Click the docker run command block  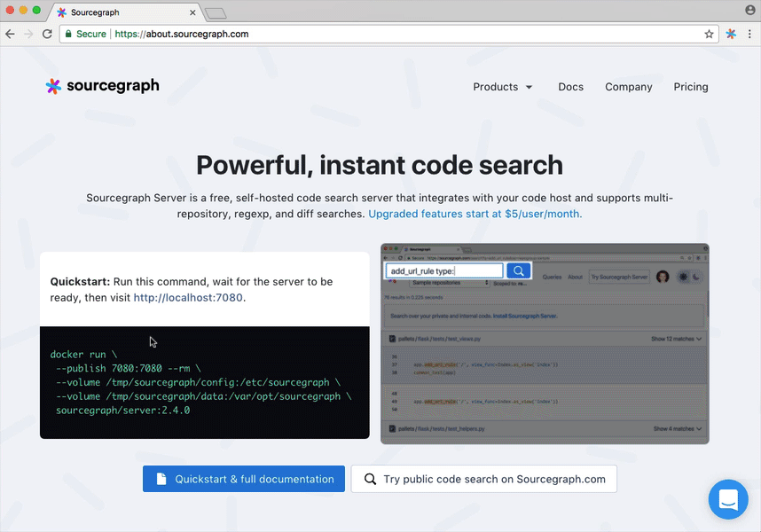(204, 383)
